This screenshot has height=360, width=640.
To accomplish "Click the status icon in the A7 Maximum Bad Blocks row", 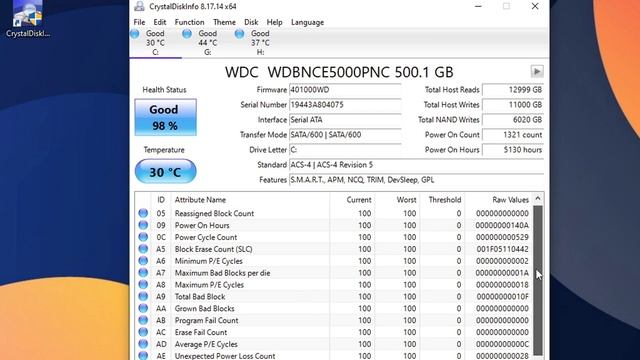I will [143, 272].
